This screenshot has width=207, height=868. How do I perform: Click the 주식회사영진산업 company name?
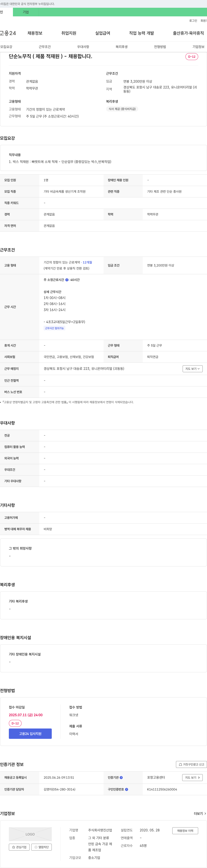coord(100,830)
